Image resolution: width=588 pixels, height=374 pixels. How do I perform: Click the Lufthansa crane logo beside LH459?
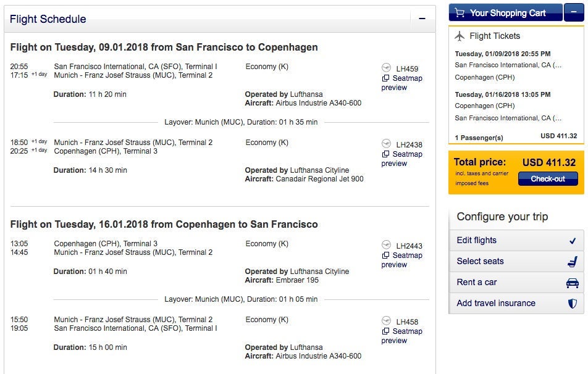click(387, 68)
